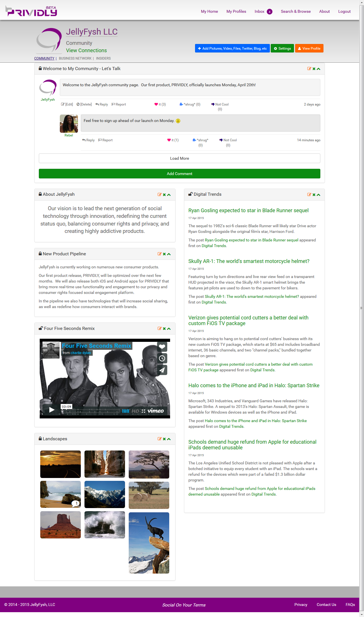Remove the About JellyFysh panel with X icon
The width and height of the screenshot is (364, 617).
tap(164, 195)
